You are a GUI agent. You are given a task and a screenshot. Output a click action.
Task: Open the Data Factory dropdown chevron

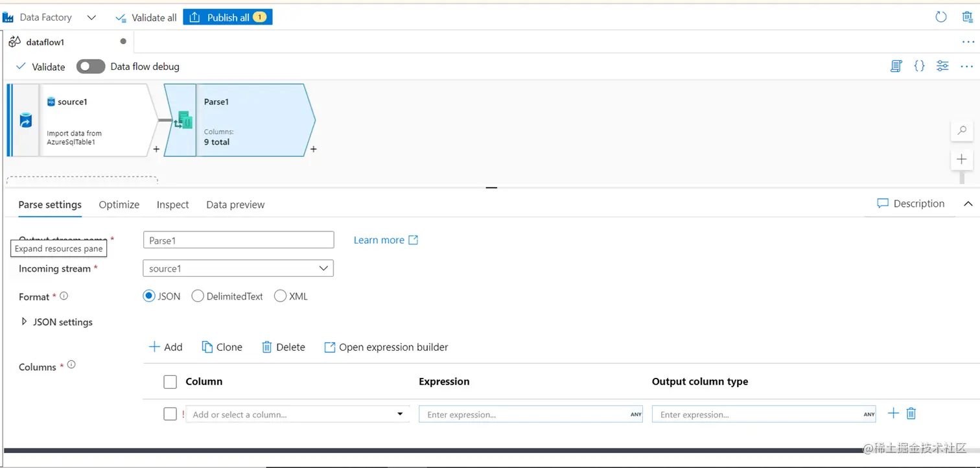91,18
